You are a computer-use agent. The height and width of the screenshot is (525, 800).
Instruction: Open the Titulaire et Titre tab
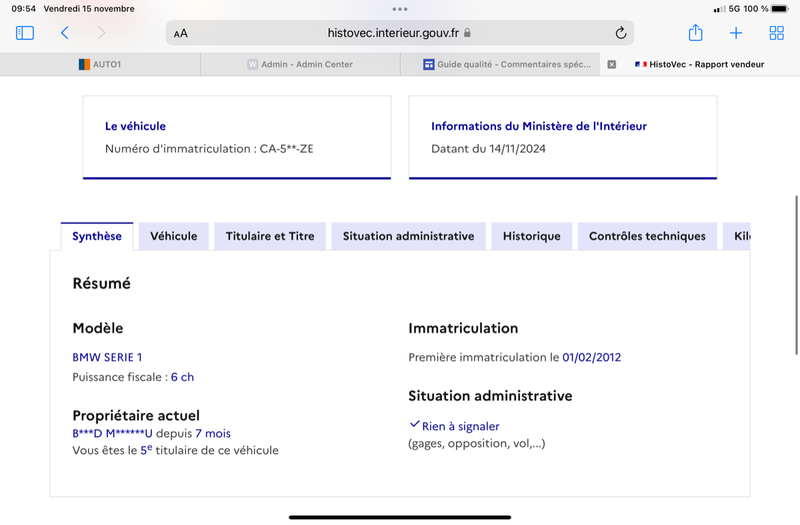click(270, 236)
